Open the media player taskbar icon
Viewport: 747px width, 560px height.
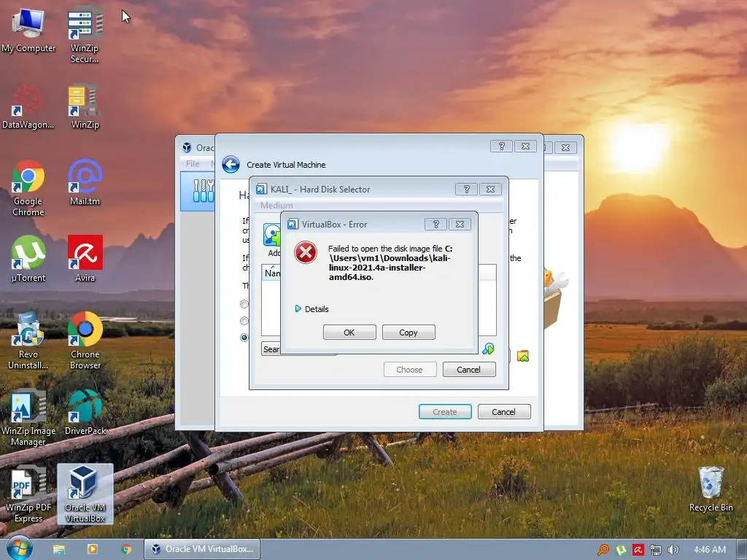pos(93,549)
